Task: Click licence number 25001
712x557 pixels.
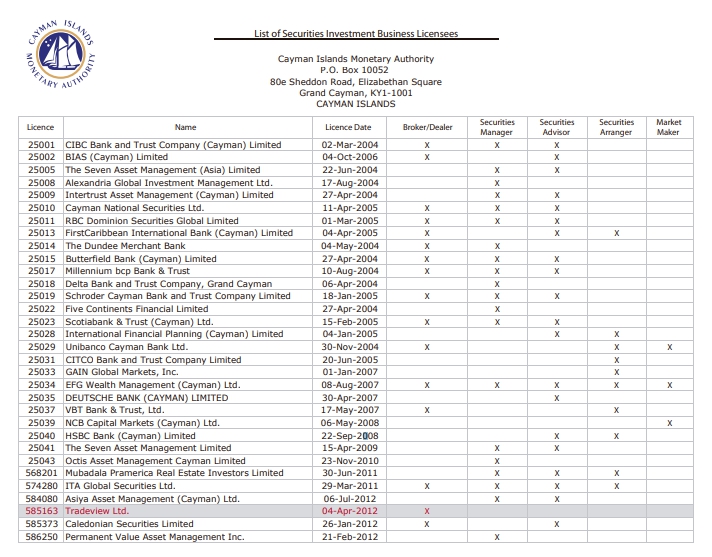Action: 41,145
